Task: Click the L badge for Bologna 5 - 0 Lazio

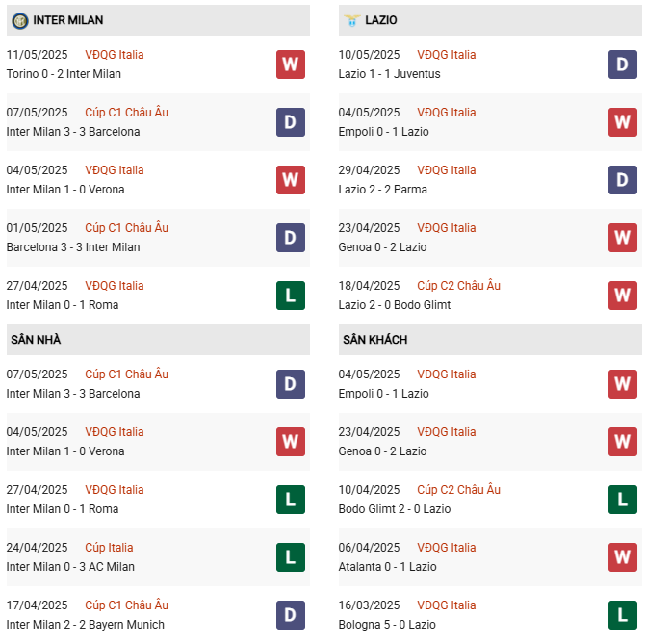Action: (622, 615)
